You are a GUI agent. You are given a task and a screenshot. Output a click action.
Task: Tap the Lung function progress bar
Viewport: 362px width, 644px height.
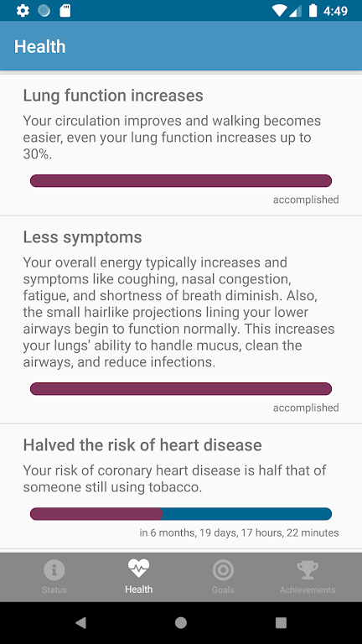click(181, 181)
